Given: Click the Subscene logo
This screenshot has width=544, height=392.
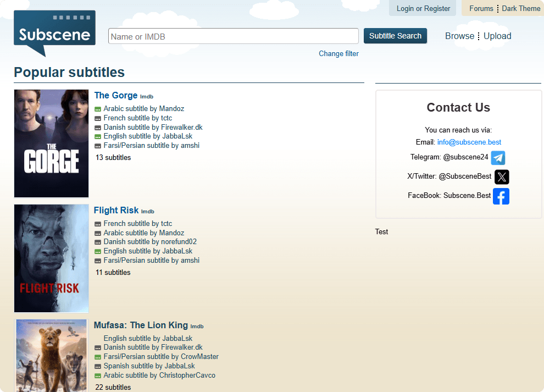Looking at the screenshot, I should (54, 33).
